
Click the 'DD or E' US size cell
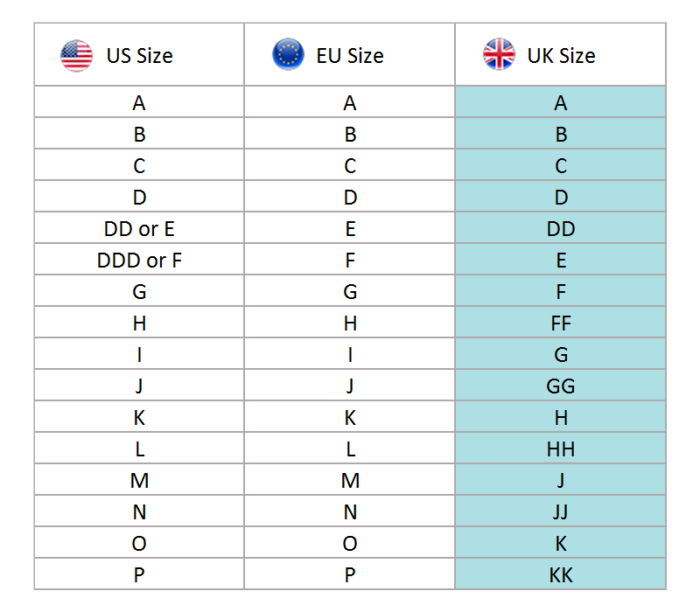(x=139, y=229)
